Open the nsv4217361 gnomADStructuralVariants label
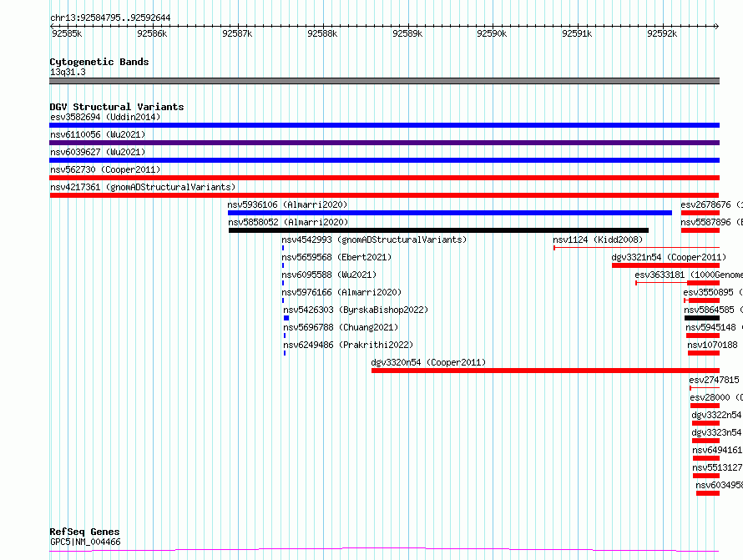743x560 pixels. (x=143, y=187)
